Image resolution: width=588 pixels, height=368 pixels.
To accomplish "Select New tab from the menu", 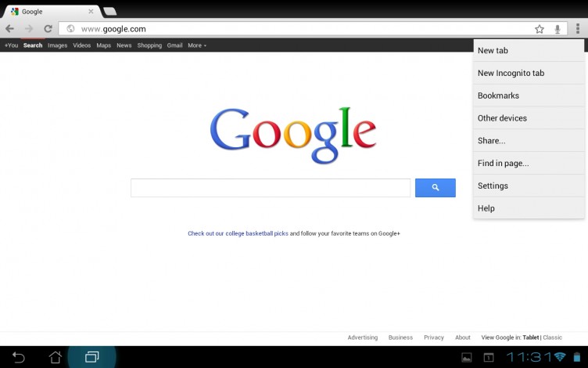I will coord(529,50).
